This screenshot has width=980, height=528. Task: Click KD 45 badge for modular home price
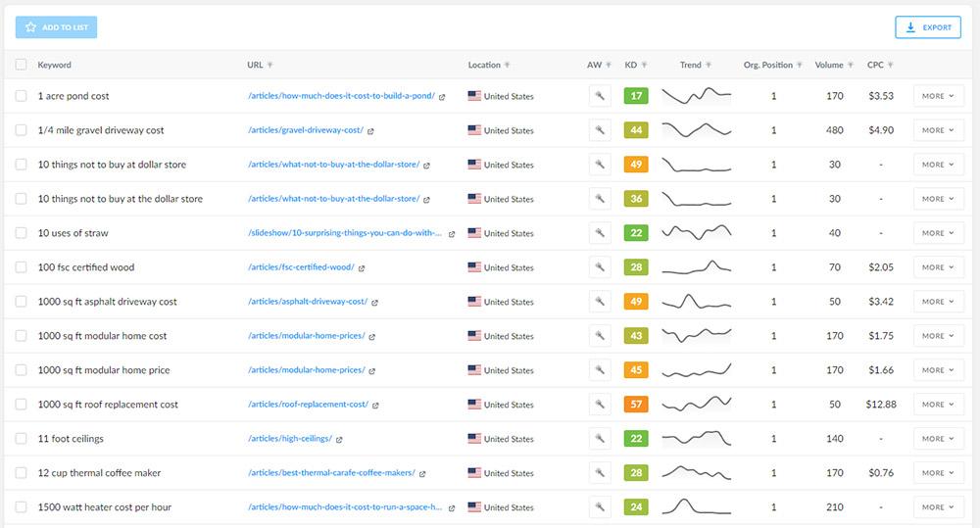(x=636, y=370)
